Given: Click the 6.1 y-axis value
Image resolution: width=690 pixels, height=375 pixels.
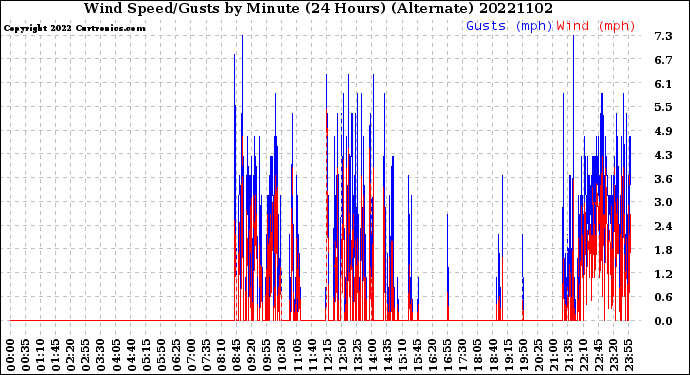Looking at the screenshot, I should click(x=664, y=84).
